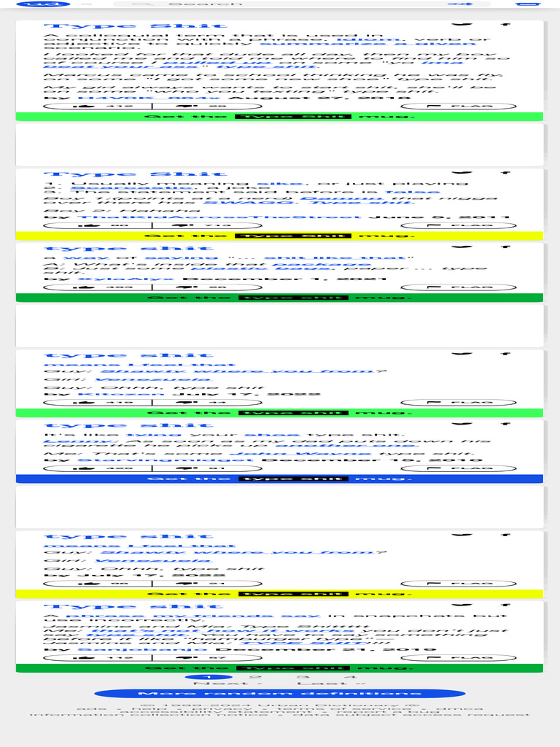Open author profile Sanjobanjo

142,649
